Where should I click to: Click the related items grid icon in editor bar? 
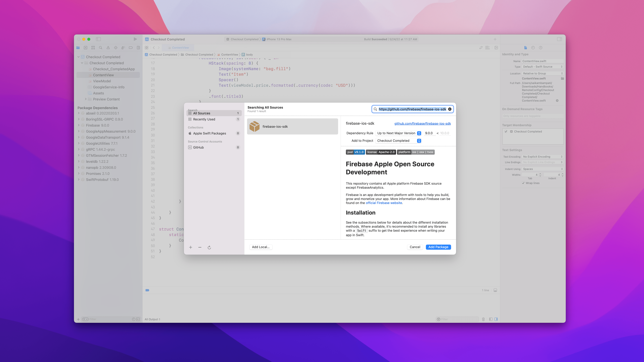[147, 48]
